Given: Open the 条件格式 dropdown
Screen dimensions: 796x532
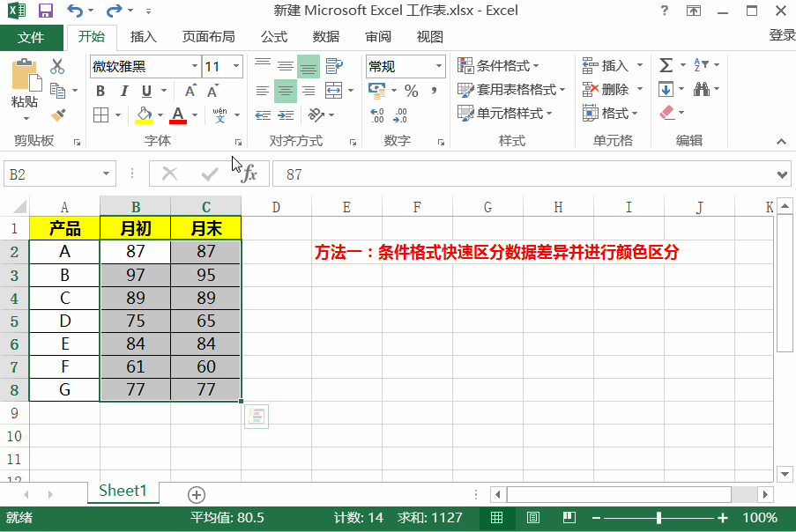Looking at the screenshot, I should [498, 66].
